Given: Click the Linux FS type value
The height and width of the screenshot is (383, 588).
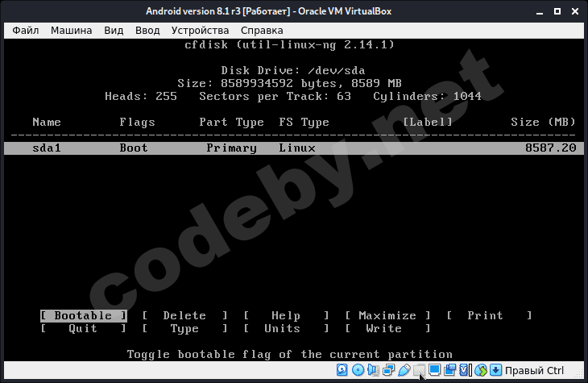Looking at the screenshot, I should tap(297, 148).
